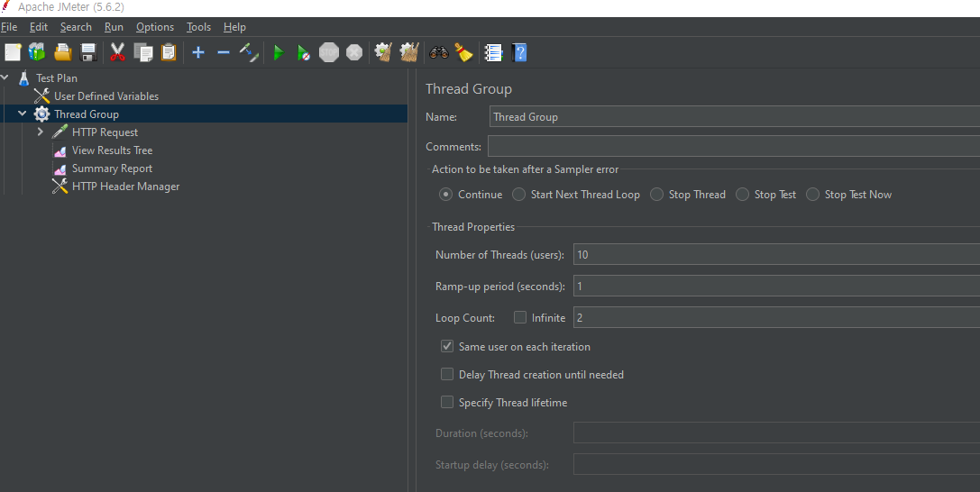Image resolution: width=980 pixels, height=492 pixels.
Task: Select View Results Tree label in tree
Action: click(112, 150)
